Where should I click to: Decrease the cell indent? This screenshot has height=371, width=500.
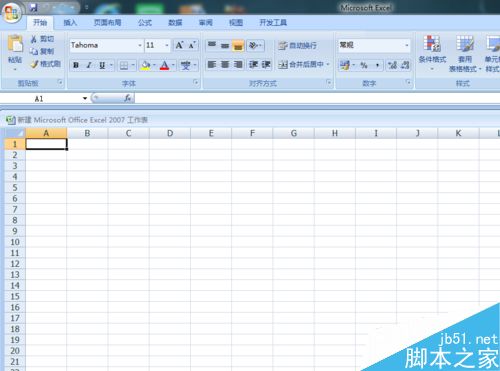(x=253, y=64)
